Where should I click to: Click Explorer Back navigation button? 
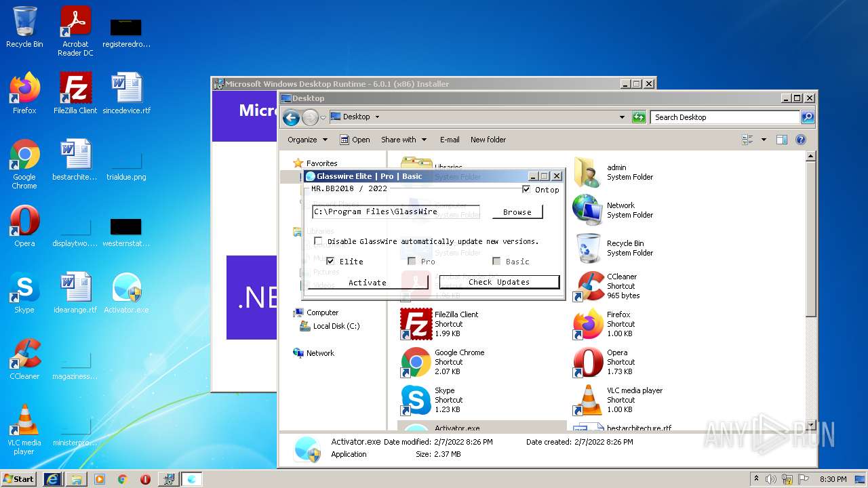[292, 117]
